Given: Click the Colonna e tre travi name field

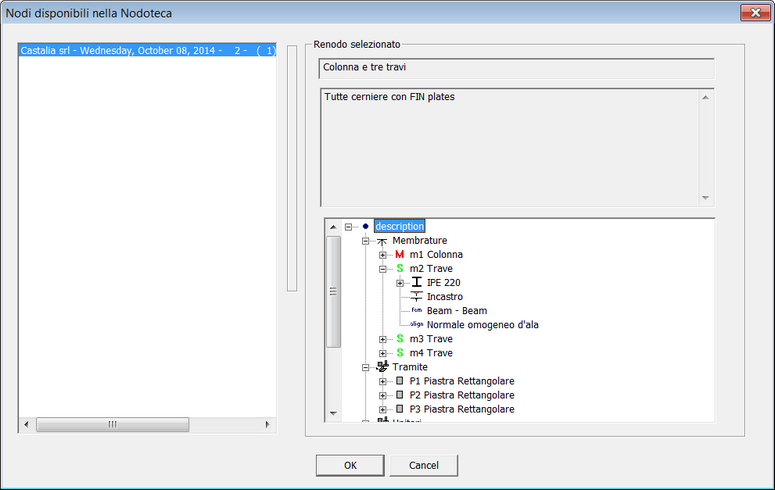Looking at the screenshot, I should click(x=517, y=68).
